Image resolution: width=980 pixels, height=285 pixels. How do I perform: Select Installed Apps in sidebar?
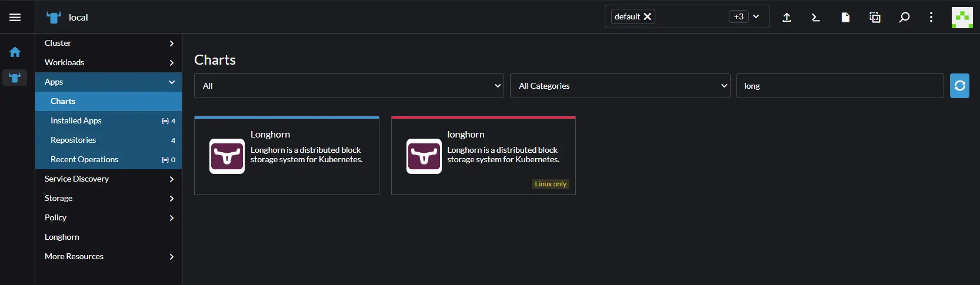(76, 120)
